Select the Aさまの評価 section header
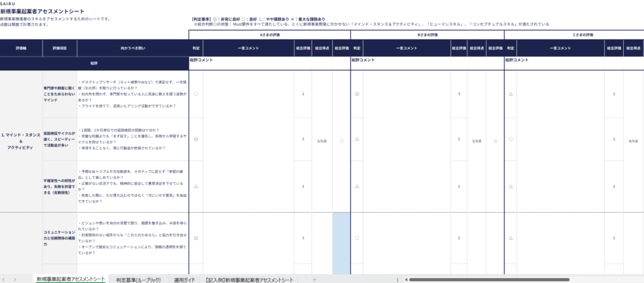 tap(270, 35)
